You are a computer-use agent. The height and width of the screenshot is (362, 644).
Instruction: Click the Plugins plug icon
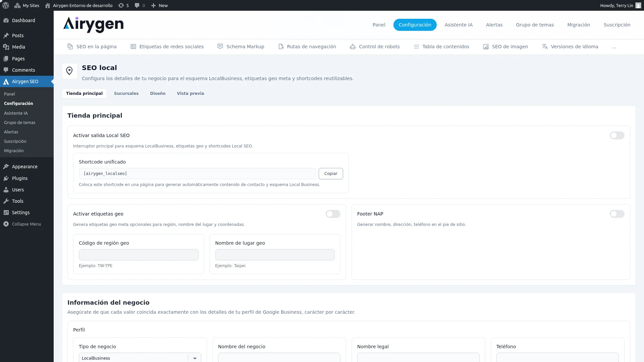point(6,178)
